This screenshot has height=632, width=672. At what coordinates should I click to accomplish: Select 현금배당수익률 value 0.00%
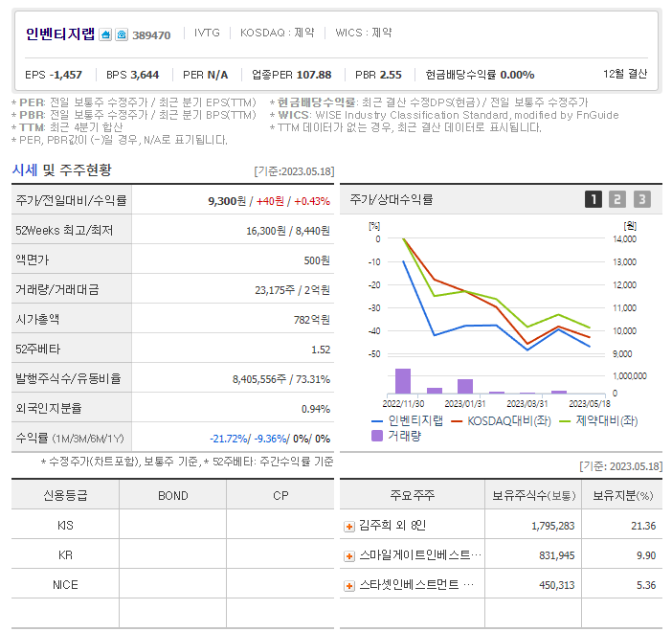pos(517,75)
